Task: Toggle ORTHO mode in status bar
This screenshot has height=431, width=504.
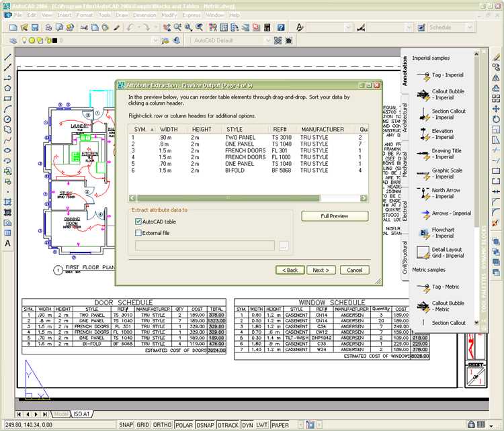Action: point(162,425)
